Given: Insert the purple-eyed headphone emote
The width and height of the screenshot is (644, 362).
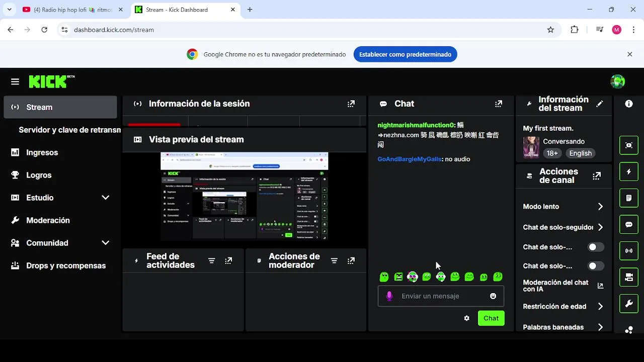Looking at the screenshot, I should (413, 277).
